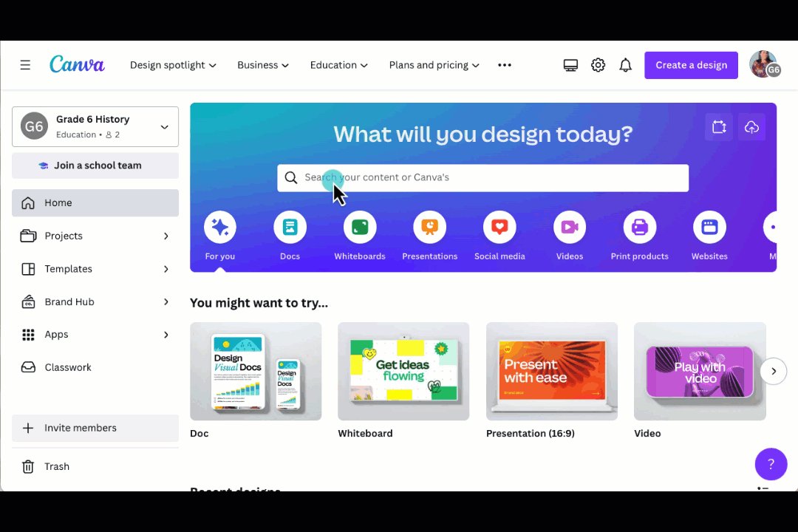Expand the Grade 6 History team switcher
This screenshot has height=532, width=798.
tap(95, 127)
